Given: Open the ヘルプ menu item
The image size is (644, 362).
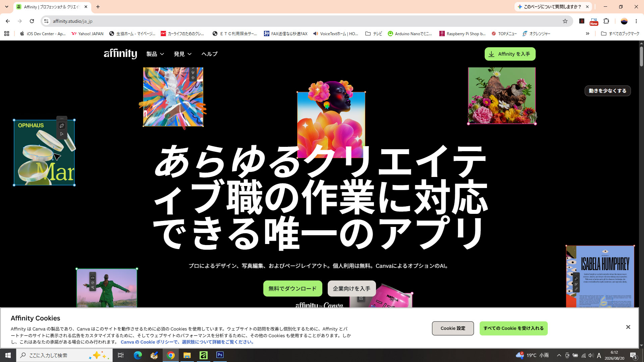Looking at the screenshot, I should point(209,54).
